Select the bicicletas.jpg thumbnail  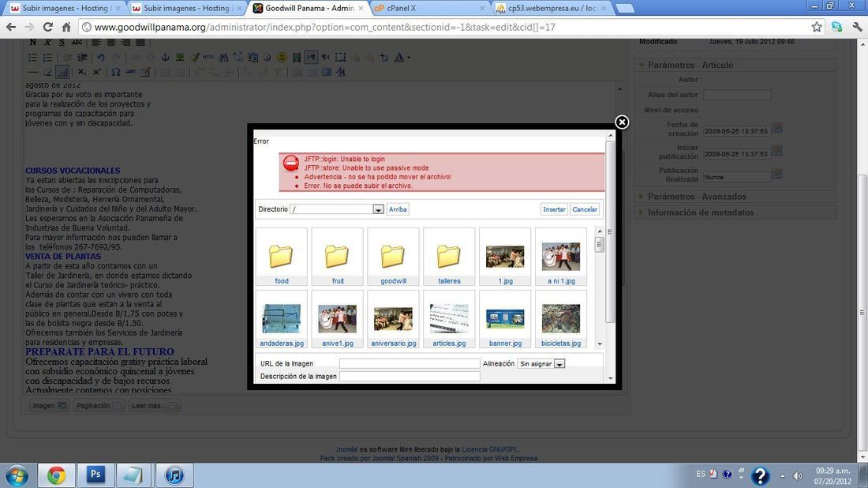pos(561,319)
